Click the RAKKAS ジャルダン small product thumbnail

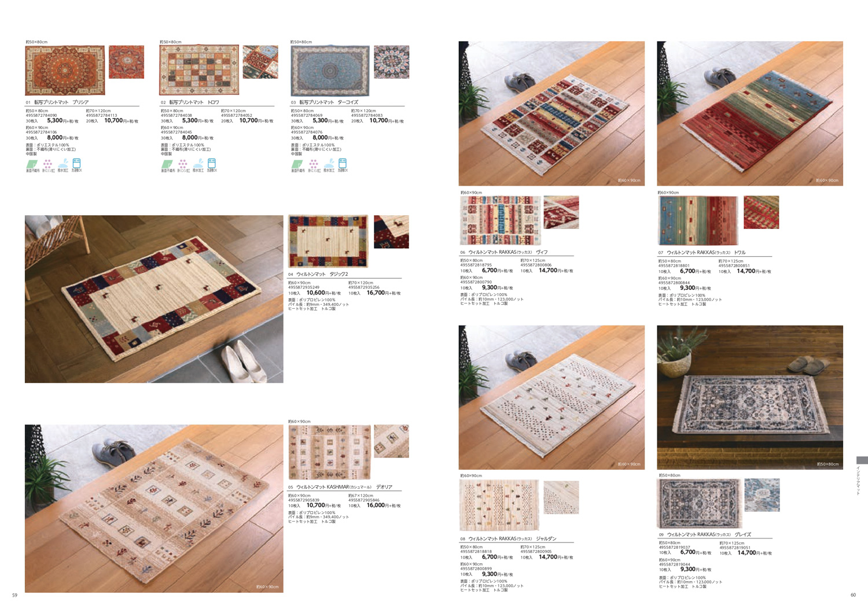pyautogui.click(x=499, y=504)
